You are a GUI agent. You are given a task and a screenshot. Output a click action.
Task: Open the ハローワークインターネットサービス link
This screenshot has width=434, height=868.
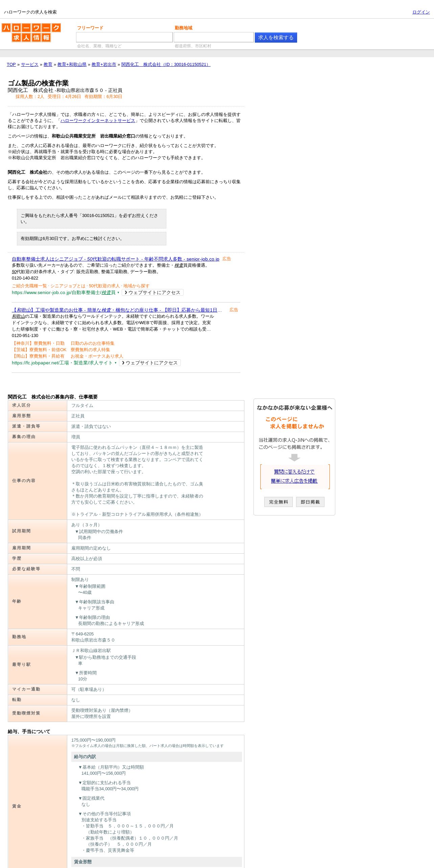point(98,121)
